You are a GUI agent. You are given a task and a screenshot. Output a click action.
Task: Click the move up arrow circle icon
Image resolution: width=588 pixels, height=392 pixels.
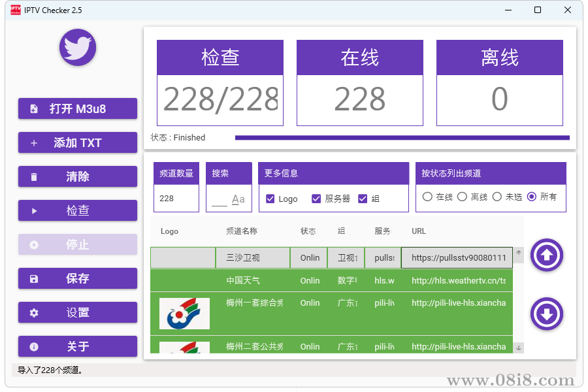547,255
